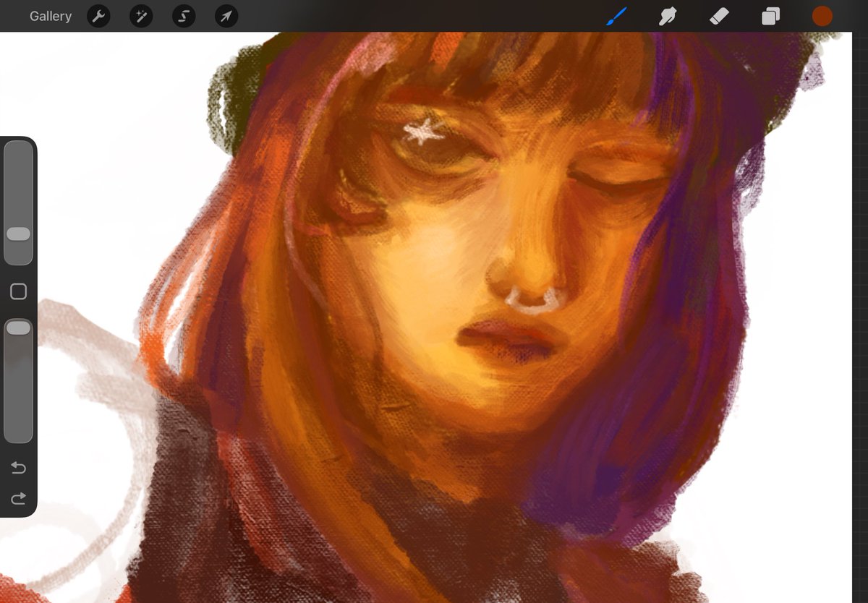Open the Layers panel
Image resolution: width=868 pixels, height=603 pixels.
[x=771, y=16]
